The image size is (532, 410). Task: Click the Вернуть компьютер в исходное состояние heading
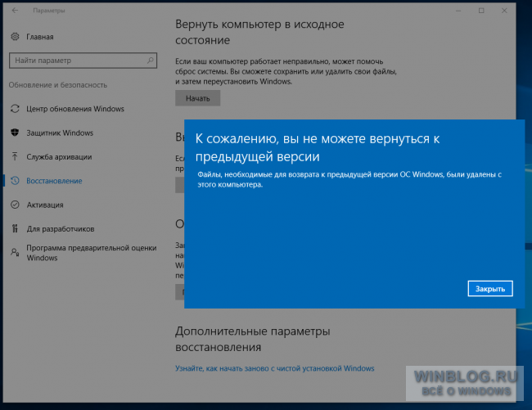click(259, 32)
